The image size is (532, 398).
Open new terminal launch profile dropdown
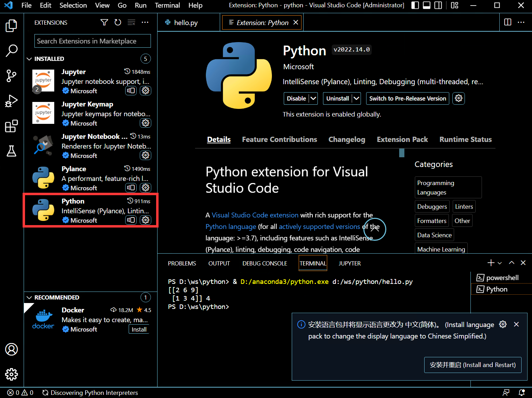[x=500, y=263]
